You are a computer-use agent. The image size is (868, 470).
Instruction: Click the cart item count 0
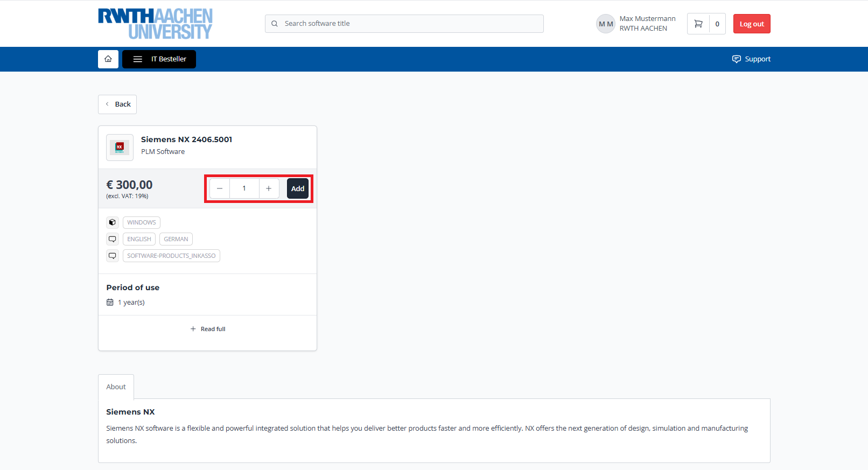coord(717,24)
